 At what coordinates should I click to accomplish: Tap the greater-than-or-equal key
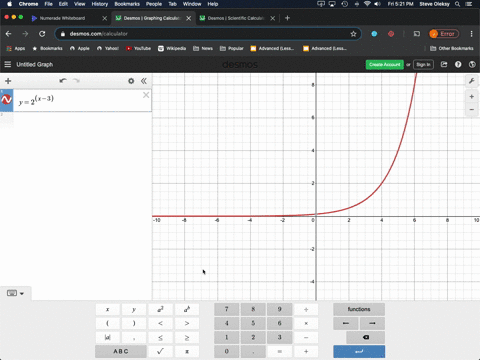pyautogui.click(x=187, y=337)
